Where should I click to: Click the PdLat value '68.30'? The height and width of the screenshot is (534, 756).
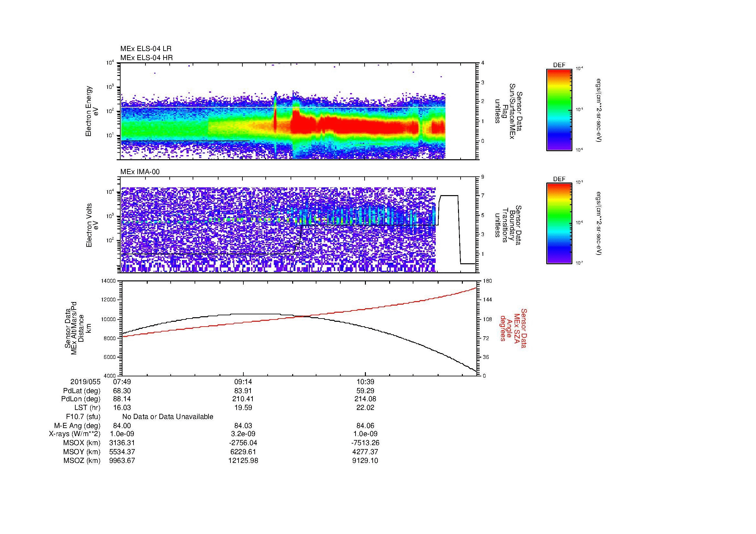122,391
